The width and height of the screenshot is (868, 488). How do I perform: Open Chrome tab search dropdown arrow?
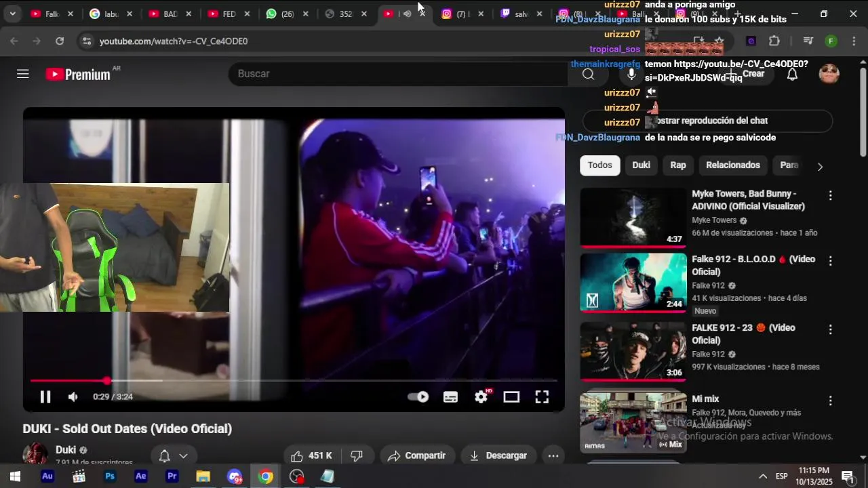coord(12,14)
